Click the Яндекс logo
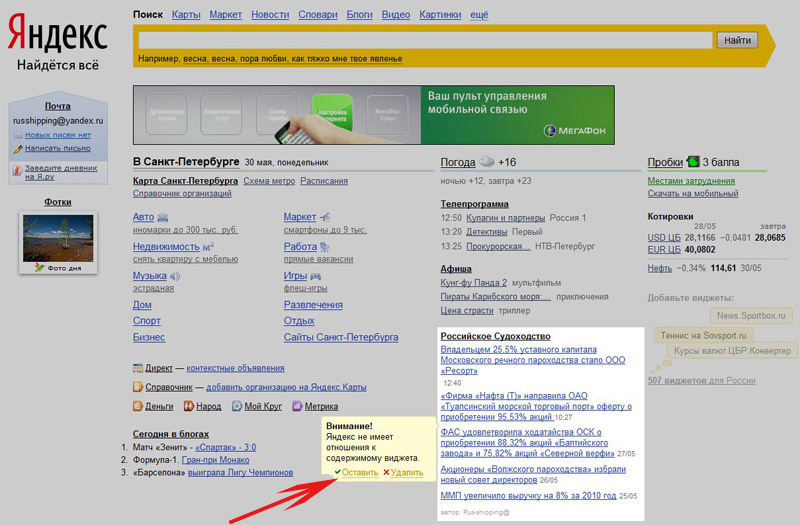The height and width of the screenshot is (525, 800). (57, 33)
